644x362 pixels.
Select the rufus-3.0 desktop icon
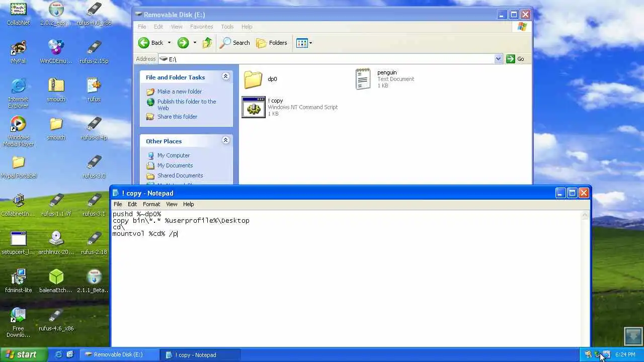[x=94, y=166]
